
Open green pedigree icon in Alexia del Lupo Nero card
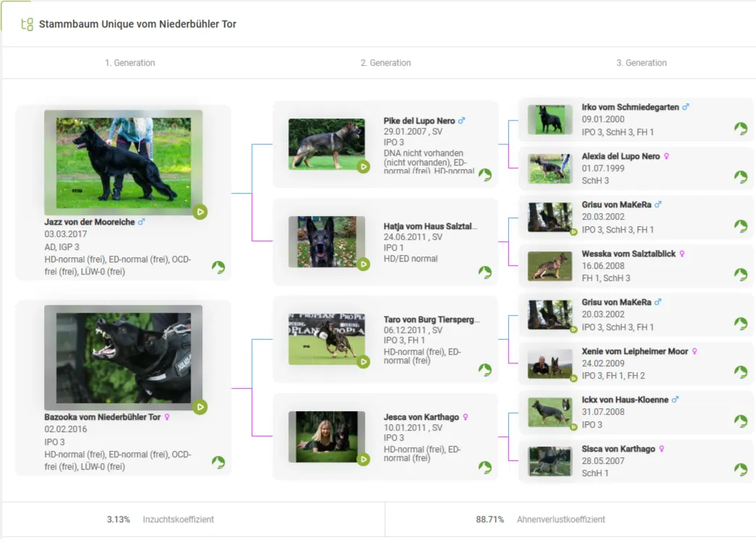tap(741, 177)
